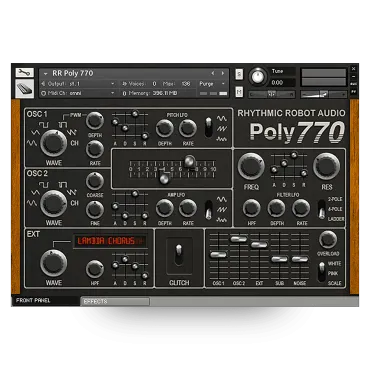Open the Purge dropdown menu
370x370 pixels.
pos(212,84)
